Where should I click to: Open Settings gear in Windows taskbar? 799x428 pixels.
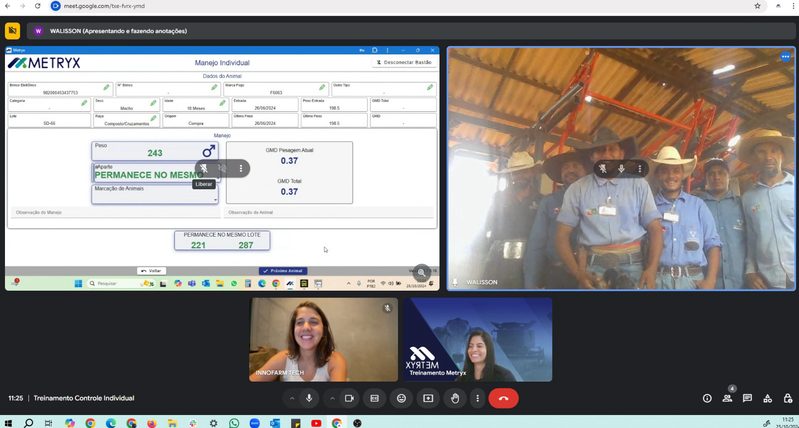click(213, 423)
